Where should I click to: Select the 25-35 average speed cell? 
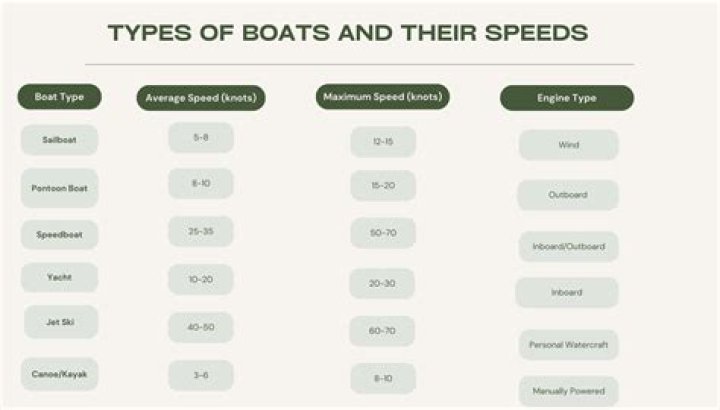pyautogui.click(x=201, y=231)
